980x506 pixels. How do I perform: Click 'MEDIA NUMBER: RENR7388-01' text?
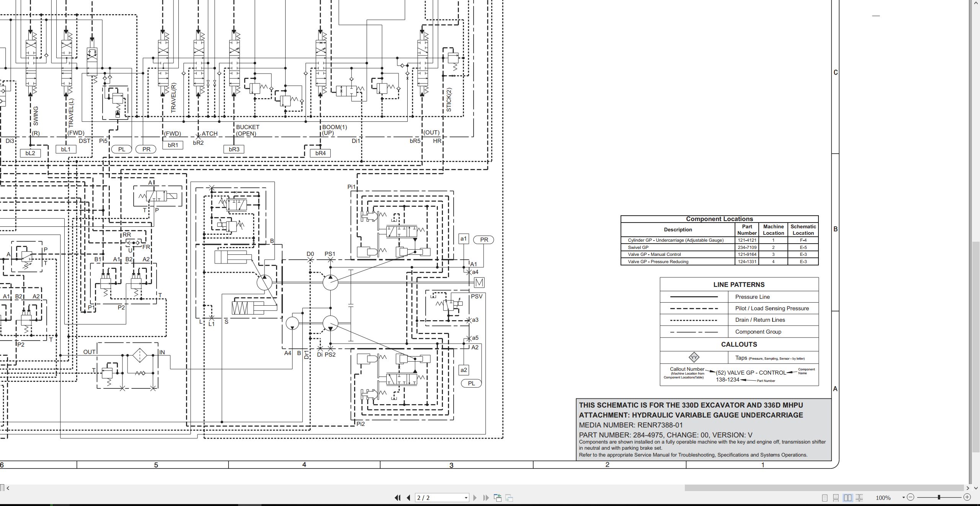pyautogui.click(x=630, y=425)
